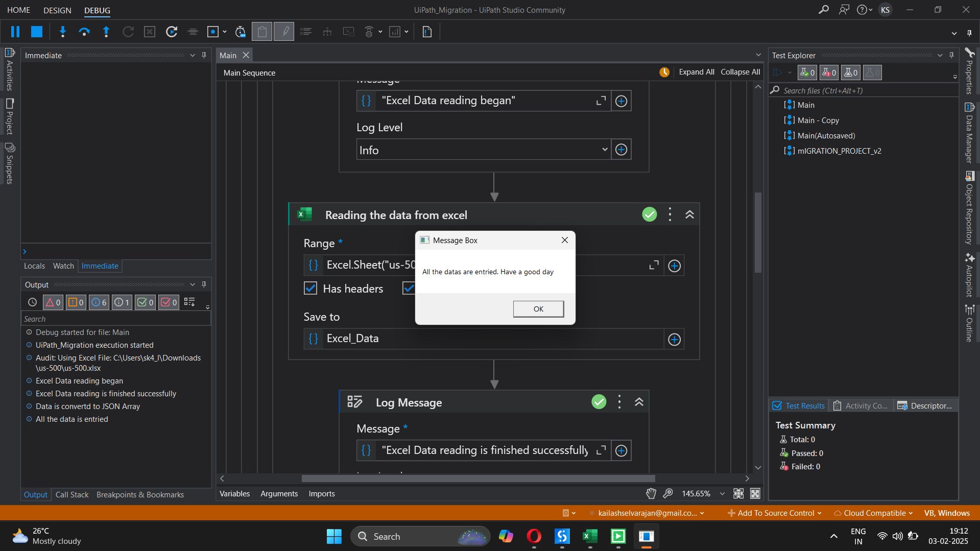980x551 pixels.
Task: Select the pan hand tool in designer
Action: tap(651, 493)
